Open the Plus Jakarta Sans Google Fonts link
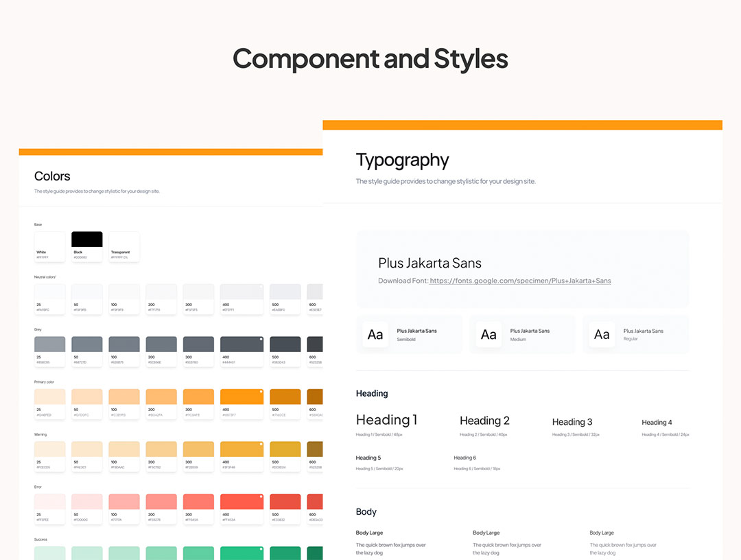This screenshot has width=741, height=560. click(x=520, y=281)
